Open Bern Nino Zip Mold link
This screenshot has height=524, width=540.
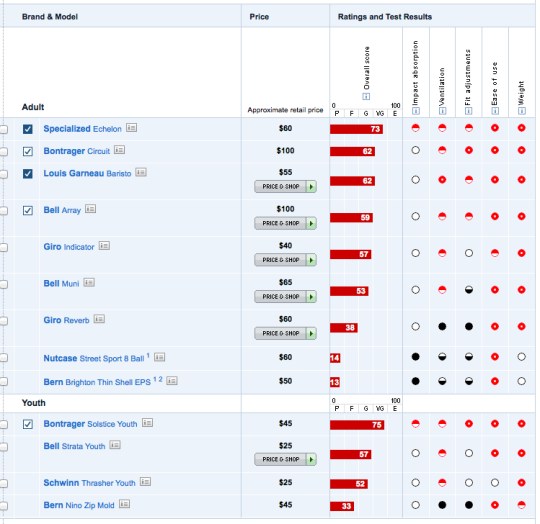79,505
